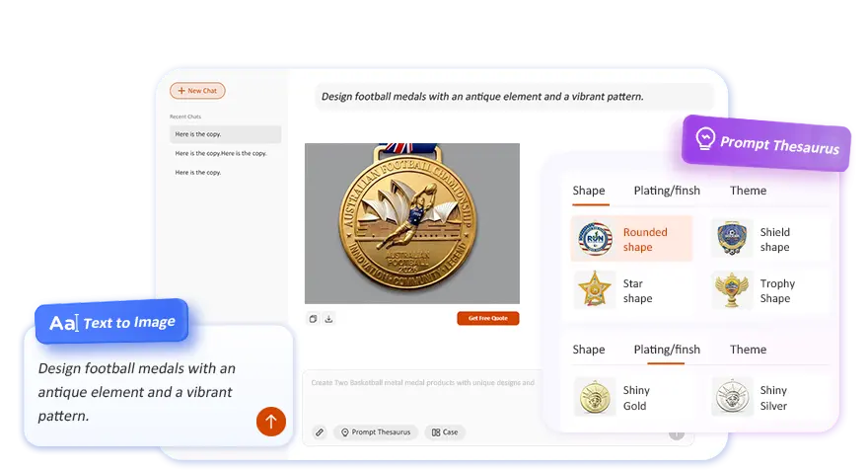
Task: Open Prompt Thesaurus from the chat input bar
Action: tap(376, 432)
